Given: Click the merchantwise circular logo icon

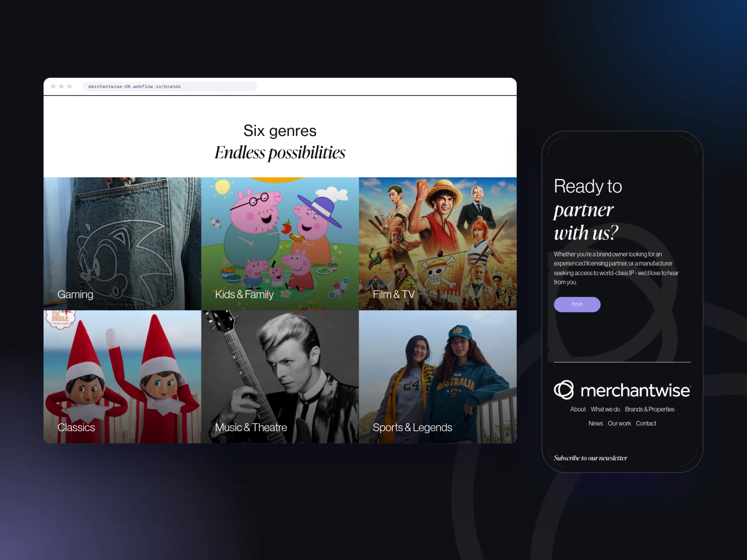Looking at the screenshot, I should tap(564, 390).
